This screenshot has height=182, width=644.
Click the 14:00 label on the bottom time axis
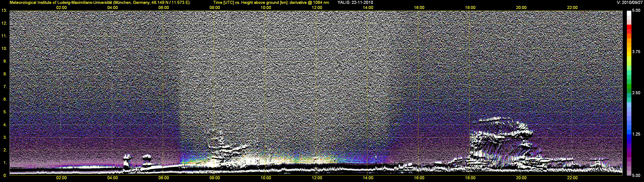point(368,178)
